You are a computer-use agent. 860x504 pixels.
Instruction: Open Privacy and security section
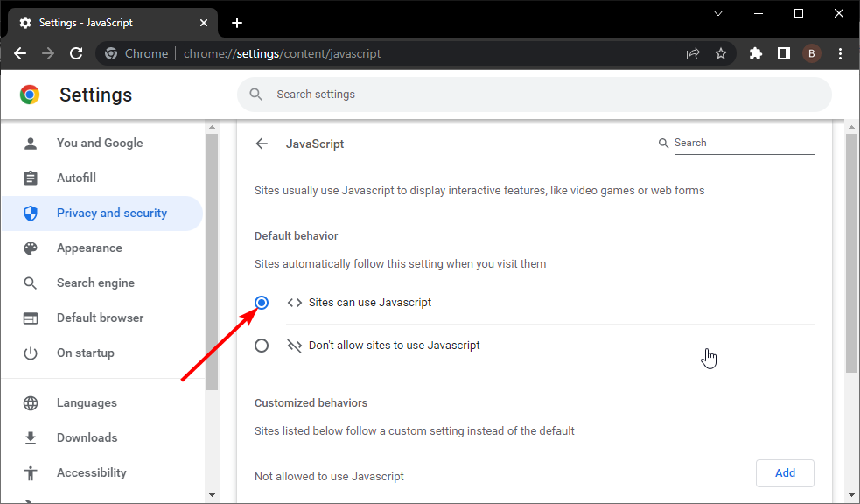(102, 213)
